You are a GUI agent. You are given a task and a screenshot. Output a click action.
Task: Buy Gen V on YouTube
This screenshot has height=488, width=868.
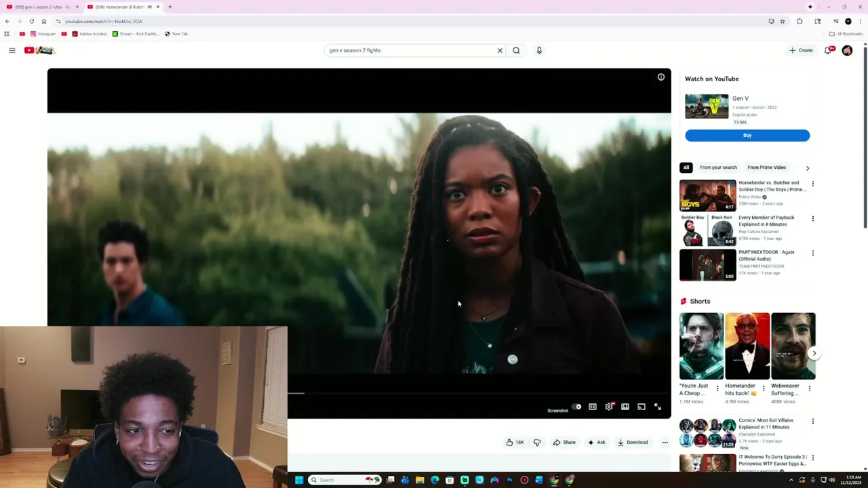click(747, 136)
